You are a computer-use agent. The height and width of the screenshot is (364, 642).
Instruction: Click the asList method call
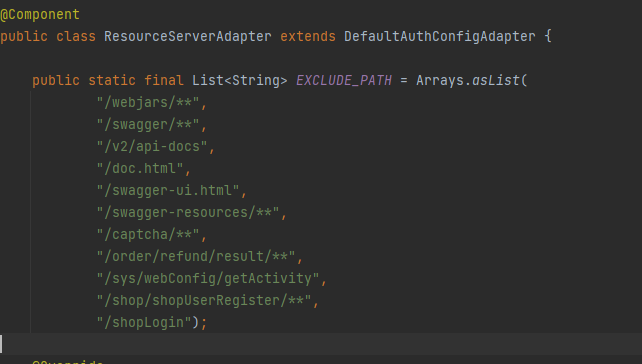(496, 80)
